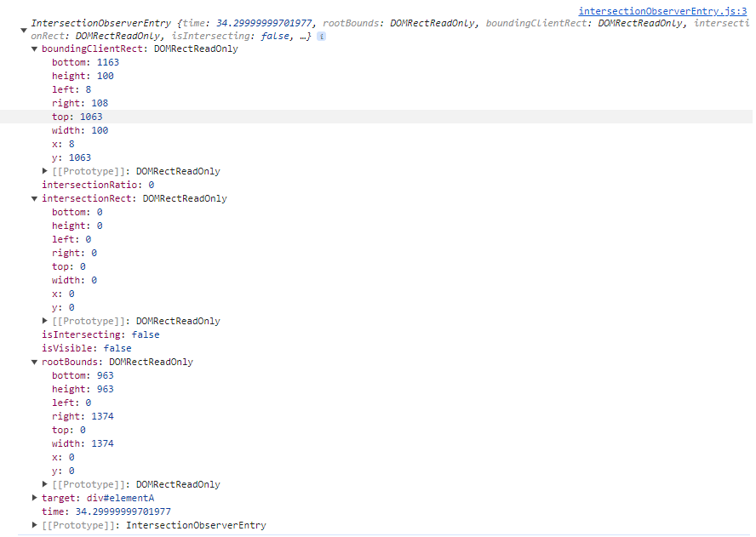Image resolution: width=756 pixels, height=537 pixels.
Task: Expand the target div#elementA entry
Action: coord(34,498)
